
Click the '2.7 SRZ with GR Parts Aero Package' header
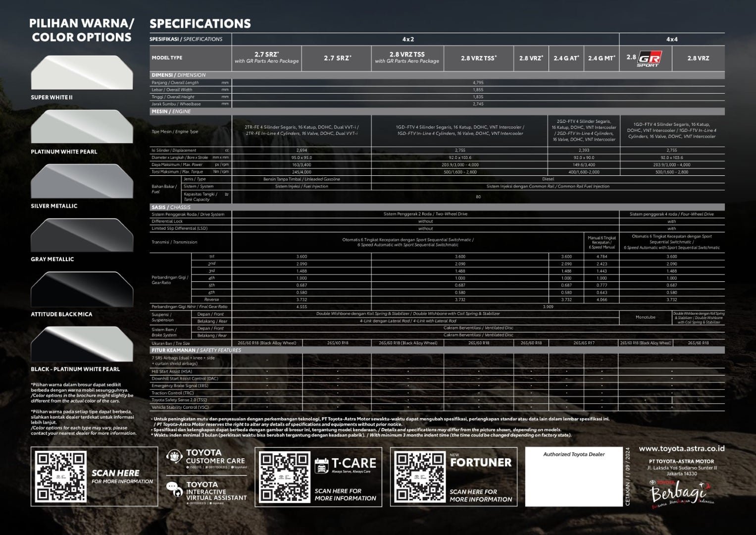click(x=266, y=57)
